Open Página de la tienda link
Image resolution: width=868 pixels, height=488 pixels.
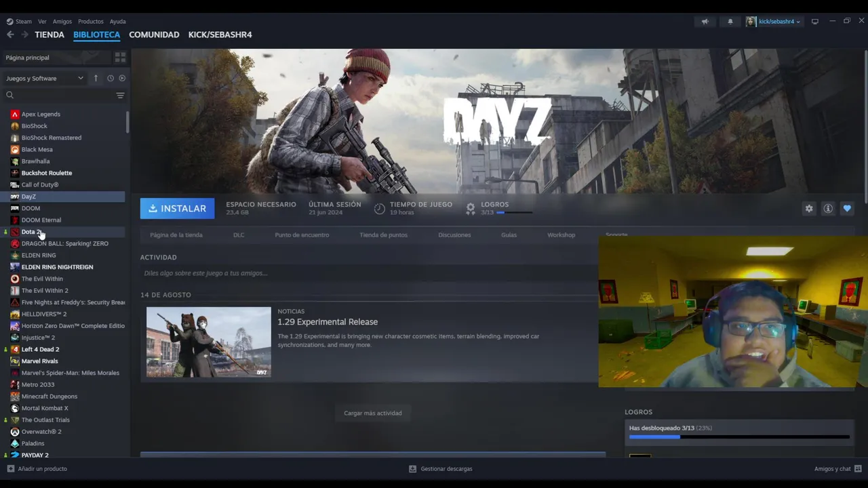point(176,235)
